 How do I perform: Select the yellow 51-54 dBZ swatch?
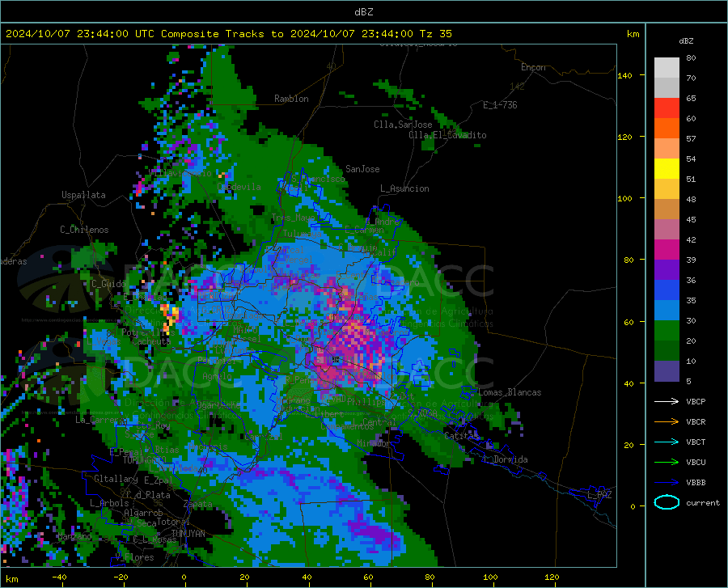point(667,169)
